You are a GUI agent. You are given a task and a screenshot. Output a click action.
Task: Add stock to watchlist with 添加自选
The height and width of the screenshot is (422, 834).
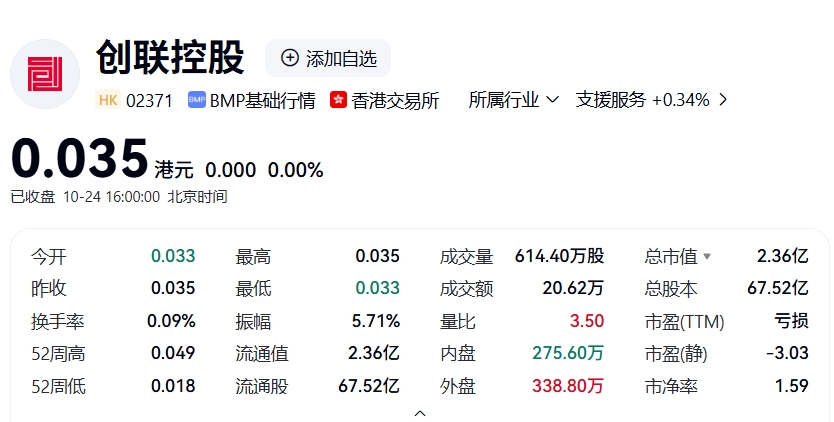click(x=328, y=58)
